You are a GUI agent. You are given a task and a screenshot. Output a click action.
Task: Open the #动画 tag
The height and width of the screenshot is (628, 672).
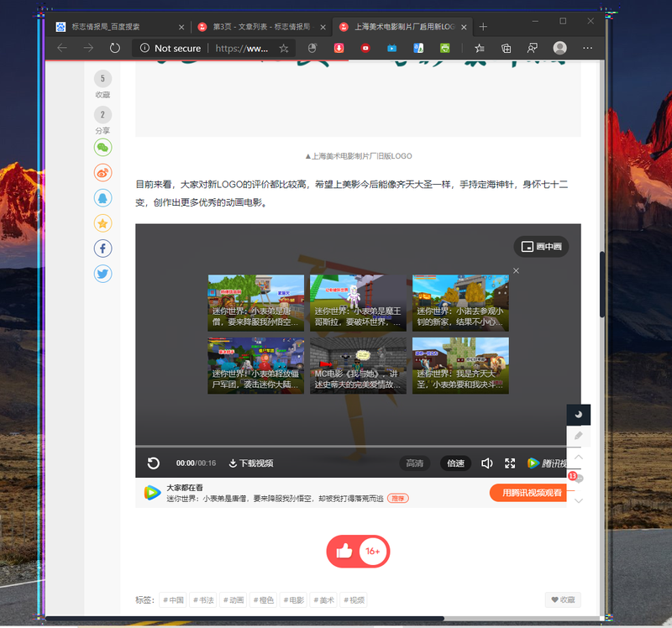tap(234, 599)
